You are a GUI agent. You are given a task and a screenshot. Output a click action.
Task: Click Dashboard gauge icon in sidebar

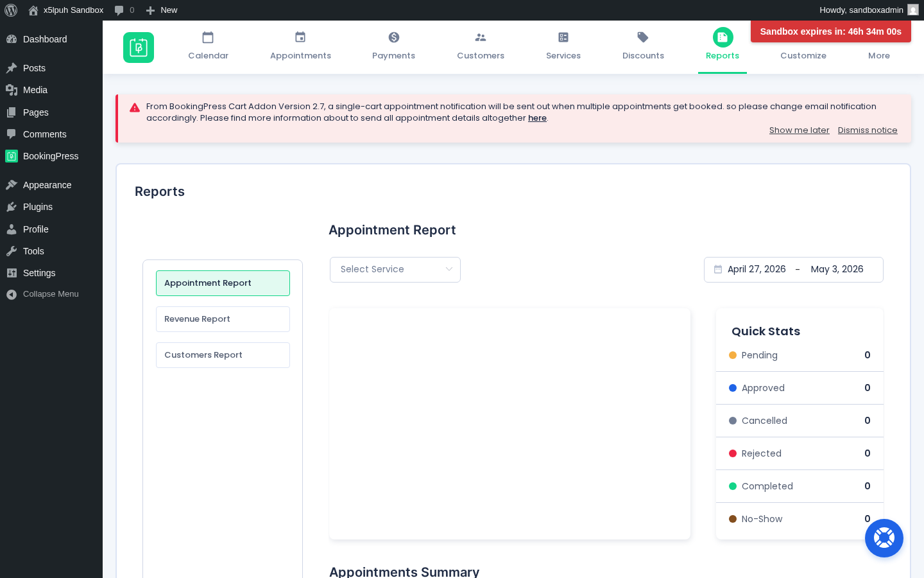12,39
